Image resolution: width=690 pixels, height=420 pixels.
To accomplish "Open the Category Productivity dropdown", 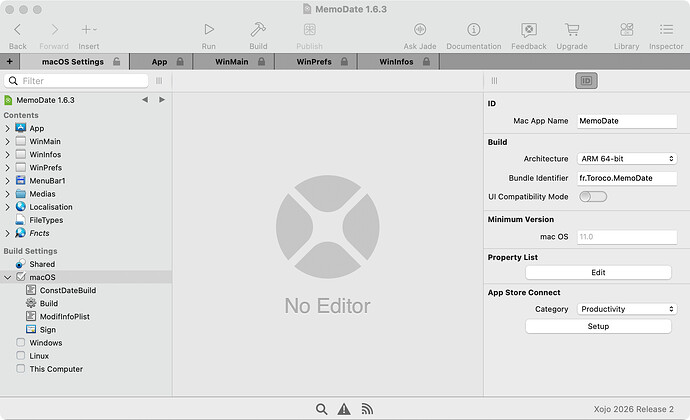I will click(x=627, y=309).
